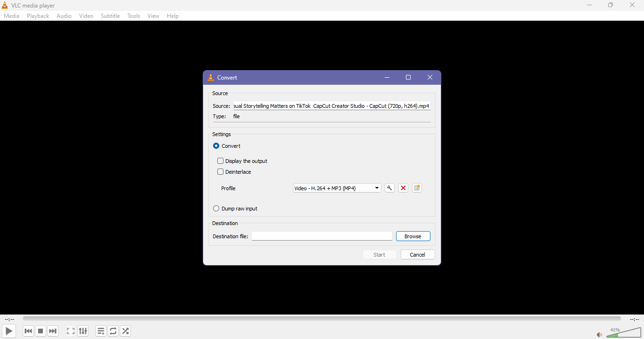Click the playback seek bar

(x=322, y=319)
